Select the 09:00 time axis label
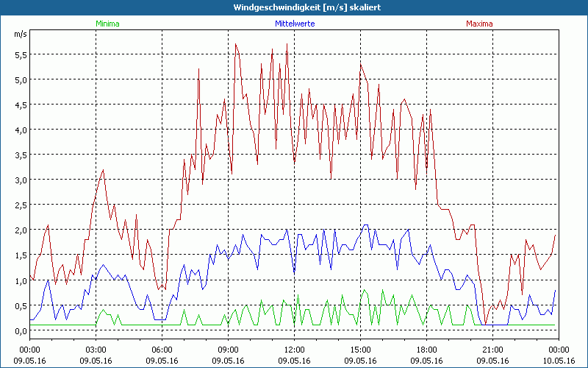588x368 pixels. (x=228, y=350)
